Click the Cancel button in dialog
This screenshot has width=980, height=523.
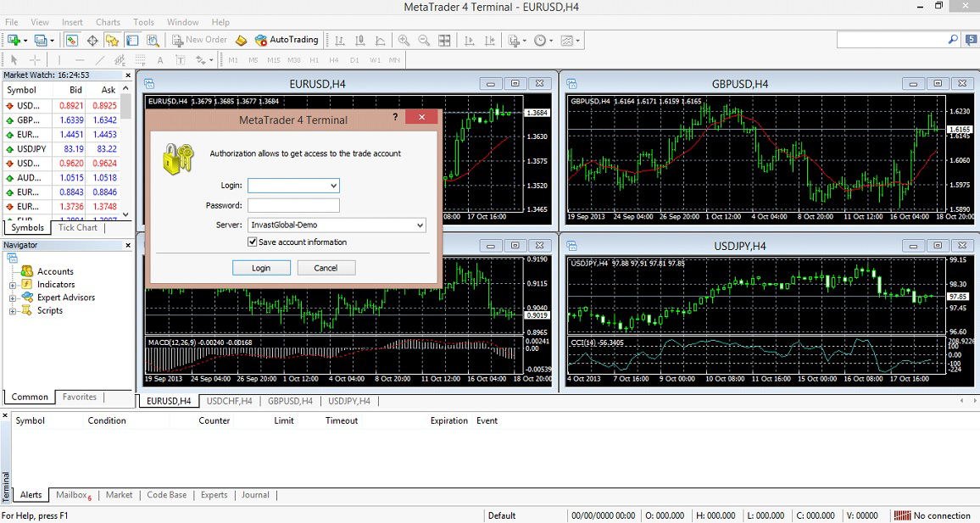(326, 268)
